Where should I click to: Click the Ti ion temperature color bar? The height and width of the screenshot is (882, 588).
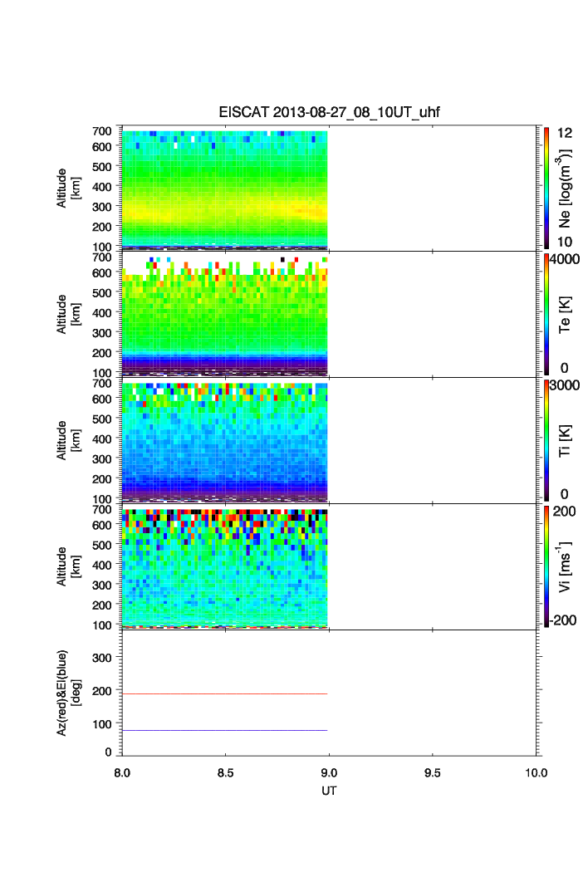click(x=545, y=440)
